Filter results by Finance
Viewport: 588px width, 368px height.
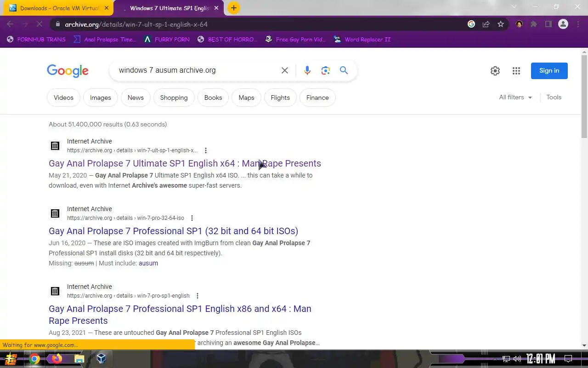point(317,98)
